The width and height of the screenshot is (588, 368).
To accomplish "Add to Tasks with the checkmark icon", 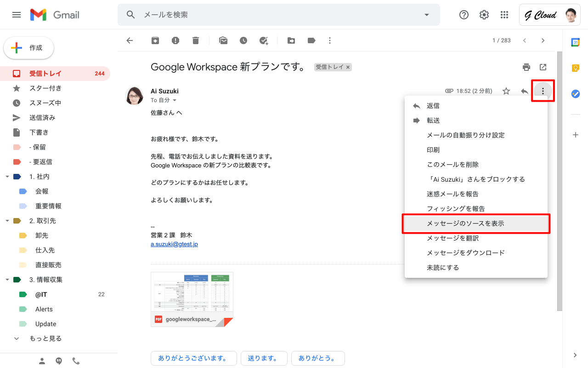I will click(264, 40).
